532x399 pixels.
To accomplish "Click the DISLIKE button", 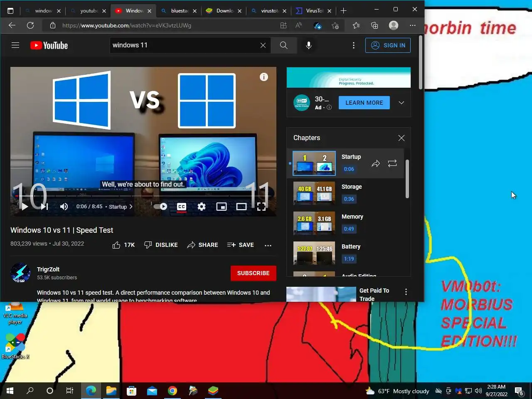I will click(x=161, y=245).
